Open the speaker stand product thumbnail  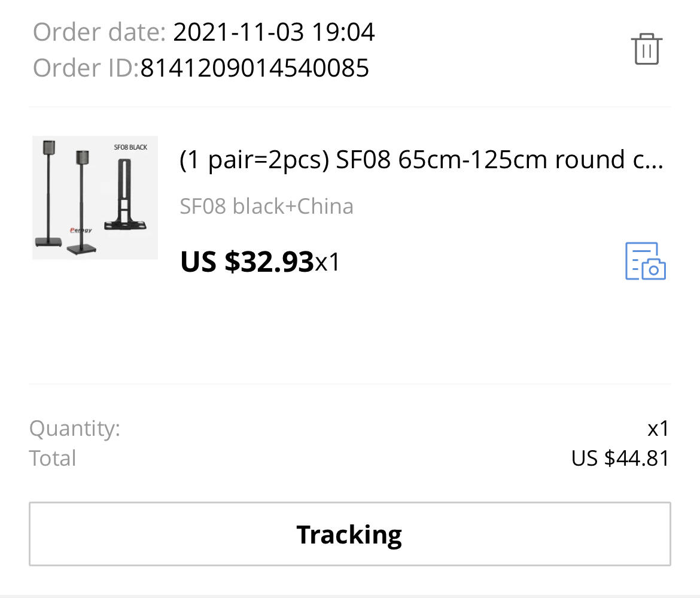(95, 198)
